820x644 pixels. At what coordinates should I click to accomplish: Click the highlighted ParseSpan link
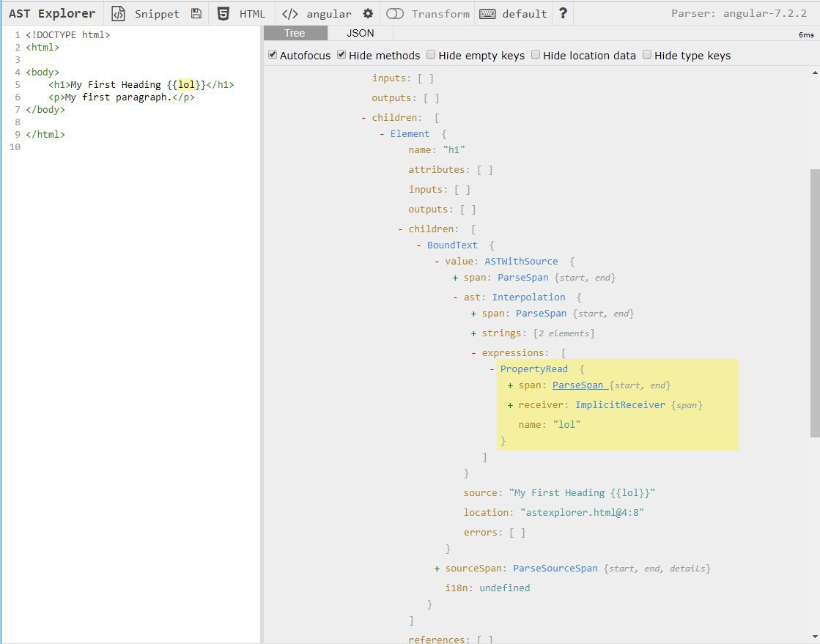[578, 385]
